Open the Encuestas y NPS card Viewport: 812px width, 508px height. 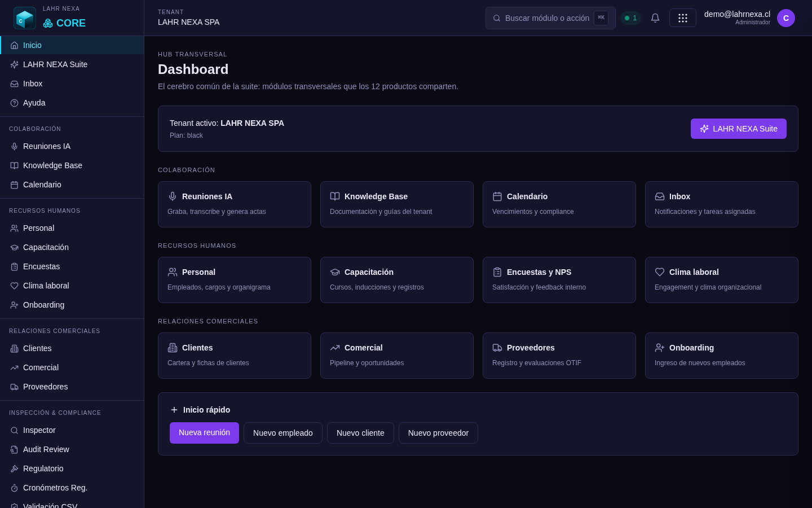click(x=559, y=280)
